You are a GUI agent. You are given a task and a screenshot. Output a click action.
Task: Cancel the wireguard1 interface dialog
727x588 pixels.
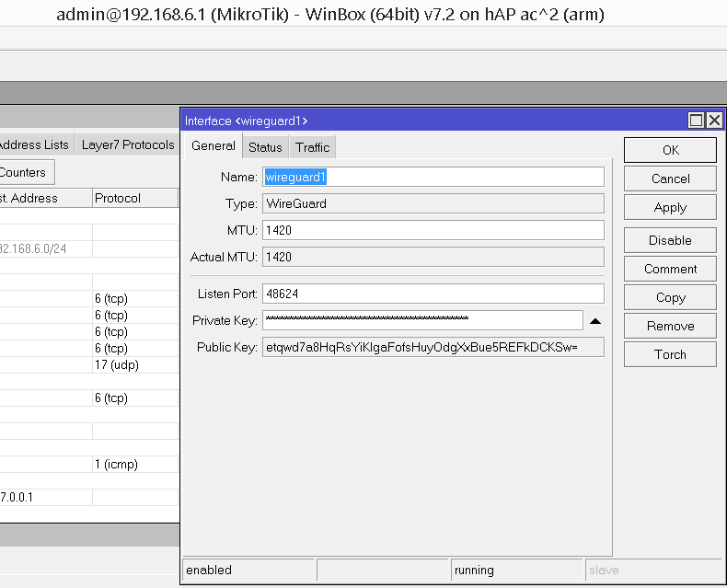point(670,179)
